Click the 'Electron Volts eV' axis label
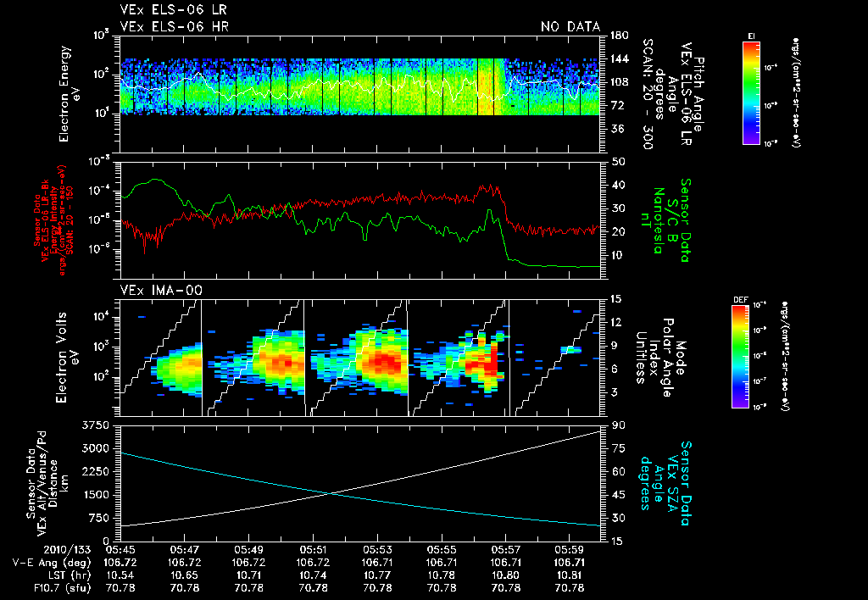 [x=66, y=357]
